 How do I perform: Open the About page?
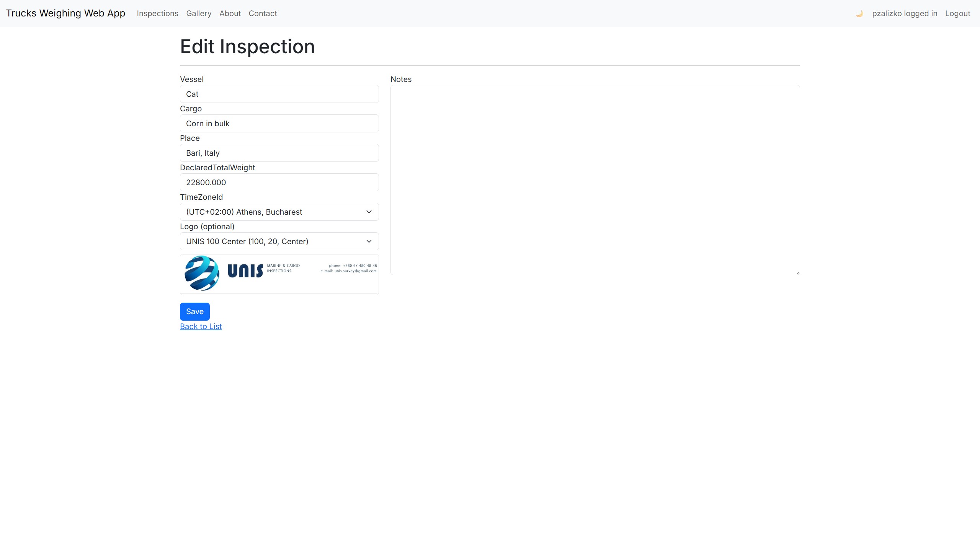coord(230,13)
